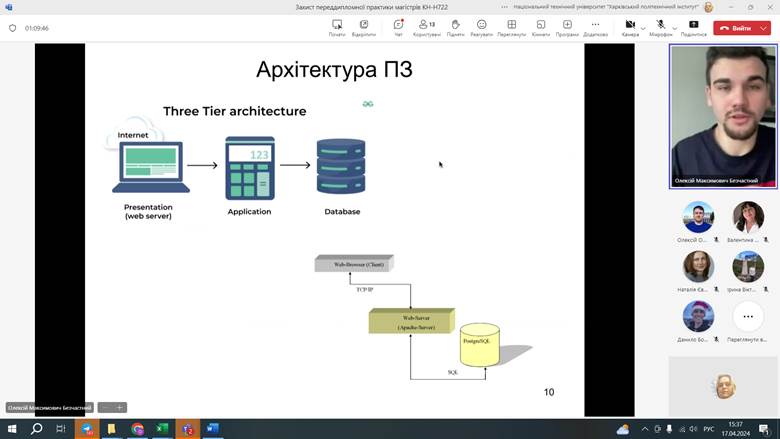This screenshot has height=439, width=780.
Task: Expand the camera options arrow
Action: coord(643,26)
